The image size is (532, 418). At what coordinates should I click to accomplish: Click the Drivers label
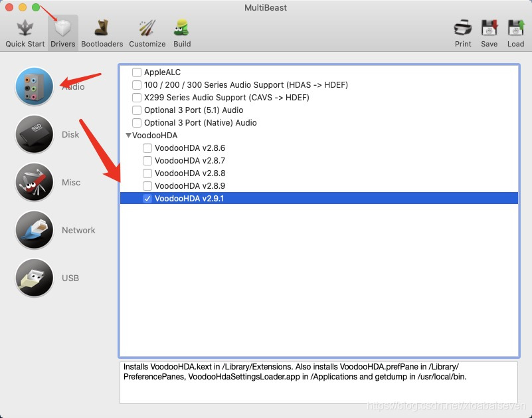63,44
